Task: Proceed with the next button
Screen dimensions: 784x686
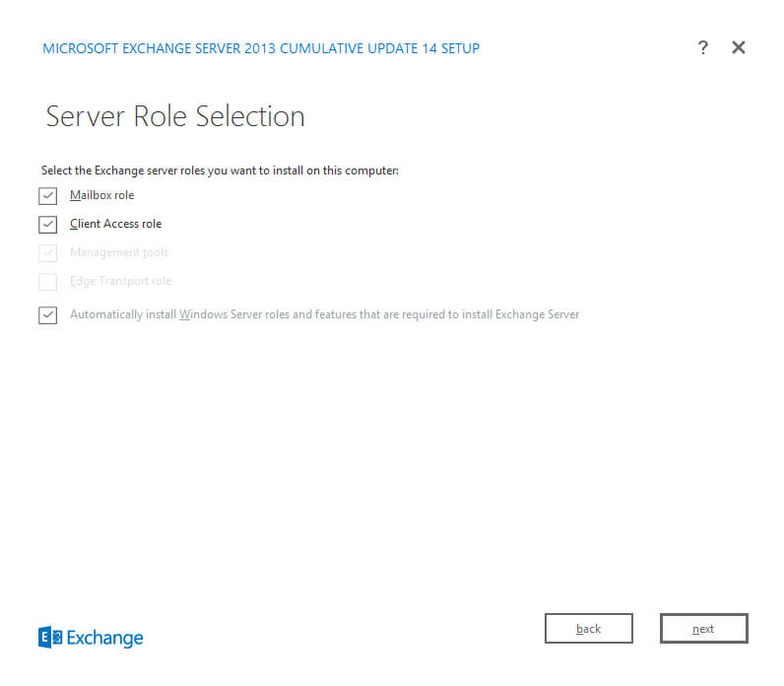Action: tap(703, 629)
